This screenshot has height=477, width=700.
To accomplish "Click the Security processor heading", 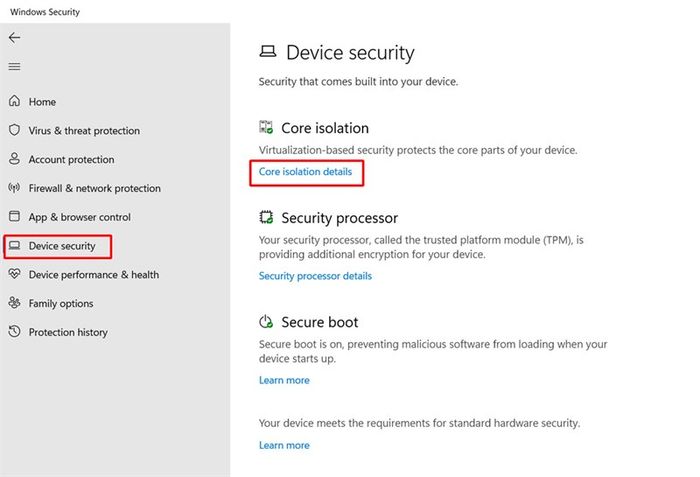I will 339,218.
